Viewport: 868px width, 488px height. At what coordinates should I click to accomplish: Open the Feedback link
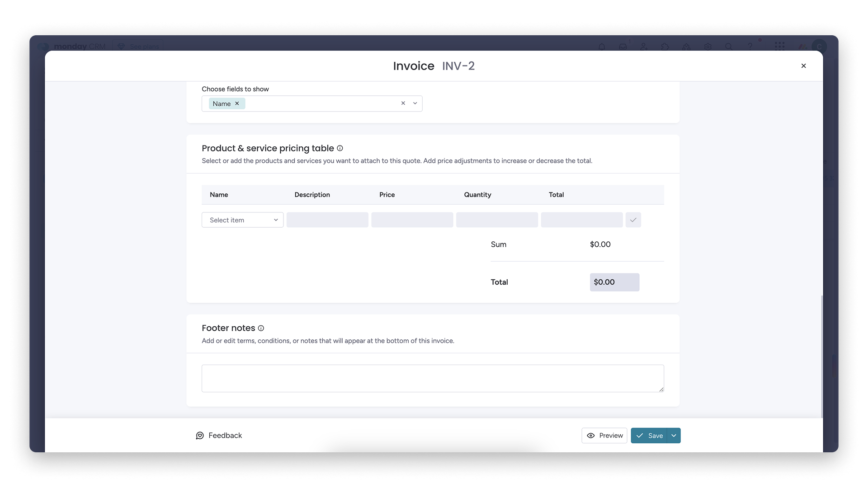pos(219,436)
